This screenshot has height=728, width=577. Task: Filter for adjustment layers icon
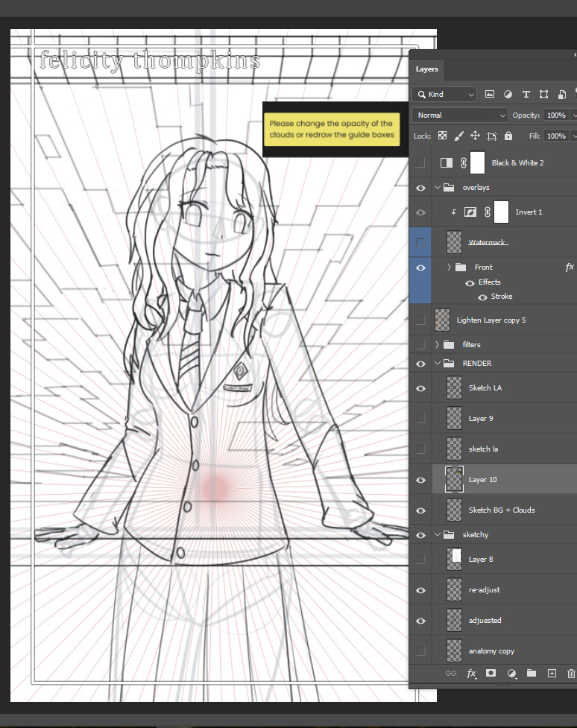pyautogui.click(x=508, y=94)
